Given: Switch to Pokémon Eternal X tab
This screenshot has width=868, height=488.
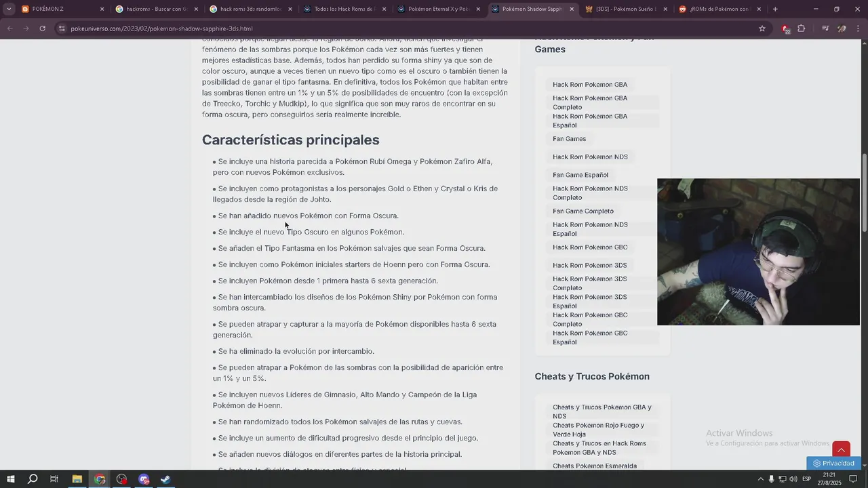Looking at the screenshot, I should pyautogui.click(x=437, y=9).
